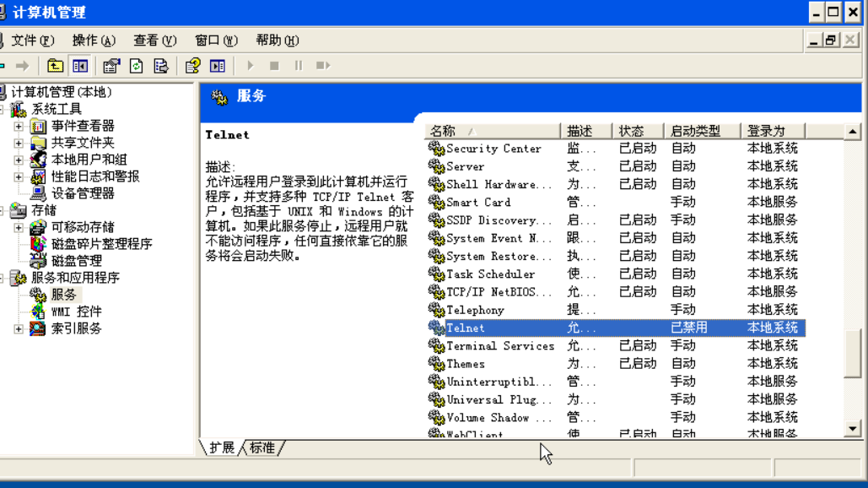The image size is (868, 488).
Task: Click the Help toolbar icon with the question mark
Action: [x=192, y=66]
